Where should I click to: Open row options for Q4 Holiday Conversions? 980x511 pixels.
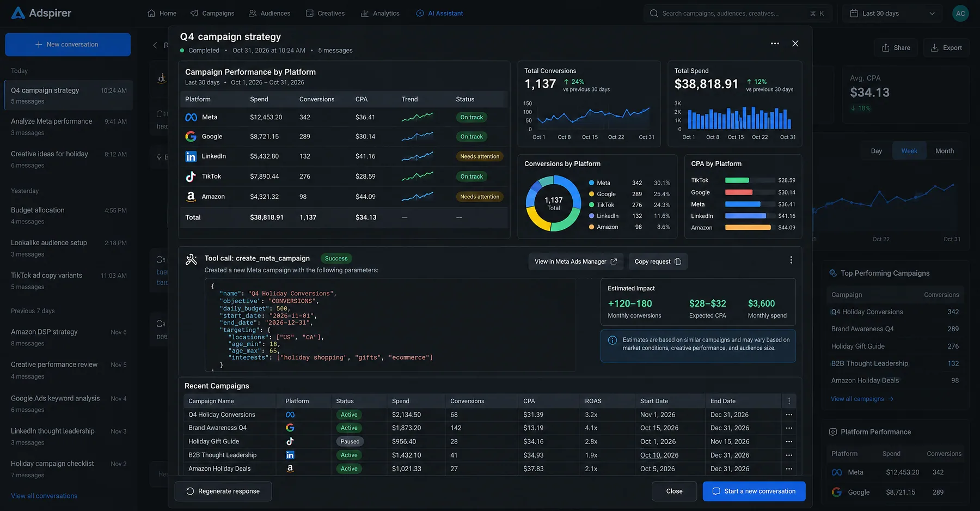(789, 415)
